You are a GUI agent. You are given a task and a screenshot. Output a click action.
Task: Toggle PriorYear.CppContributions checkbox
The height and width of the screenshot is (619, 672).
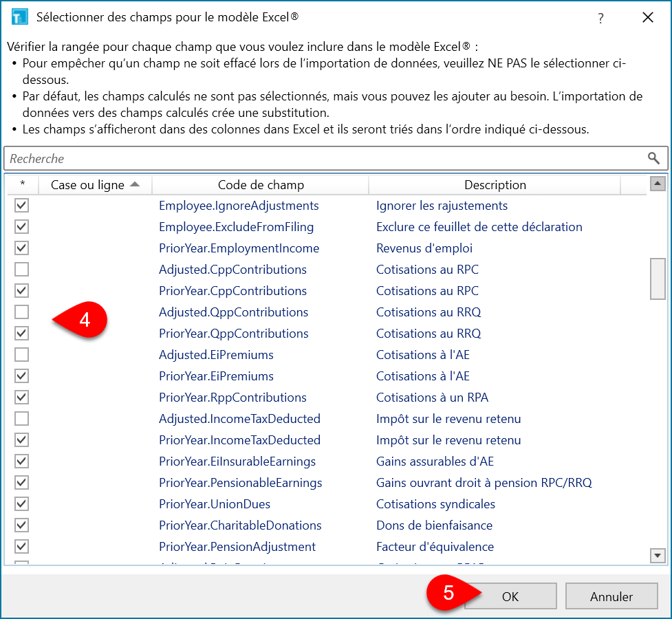(21, 291)
